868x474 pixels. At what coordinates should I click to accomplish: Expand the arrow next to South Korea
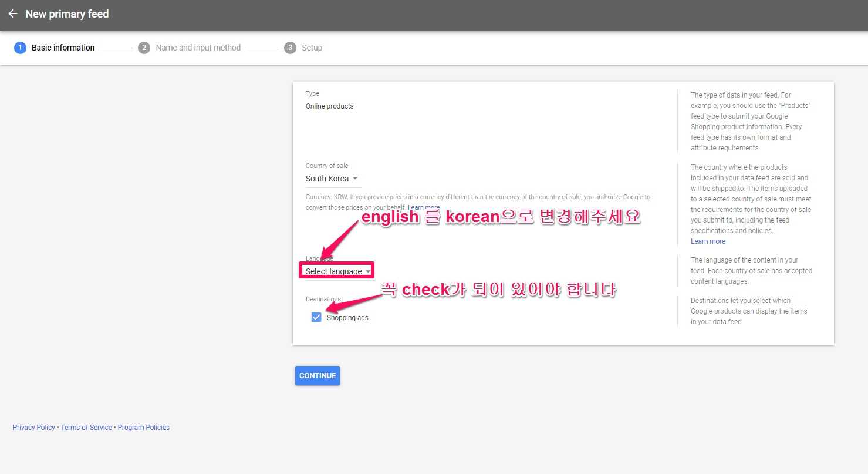355,179
